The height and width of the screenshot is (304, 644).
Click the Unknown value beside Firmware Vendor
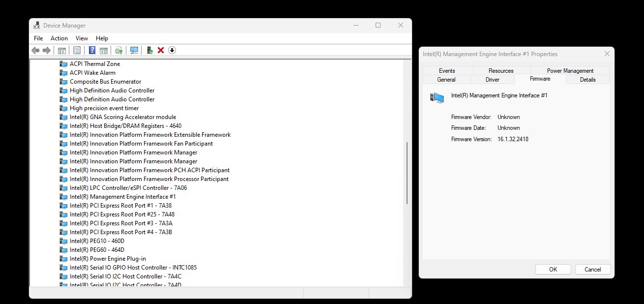508,117
